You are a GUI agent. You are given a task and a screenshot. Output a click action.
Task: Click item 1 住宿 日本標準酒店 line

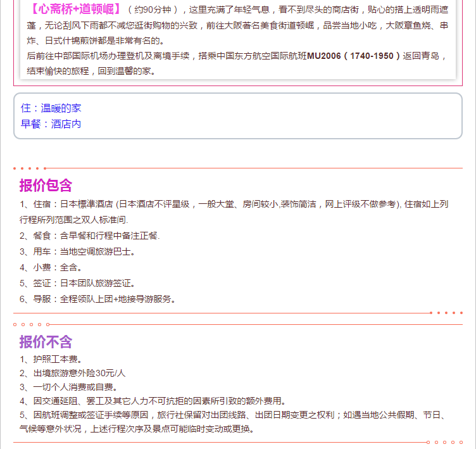point(234,204)
